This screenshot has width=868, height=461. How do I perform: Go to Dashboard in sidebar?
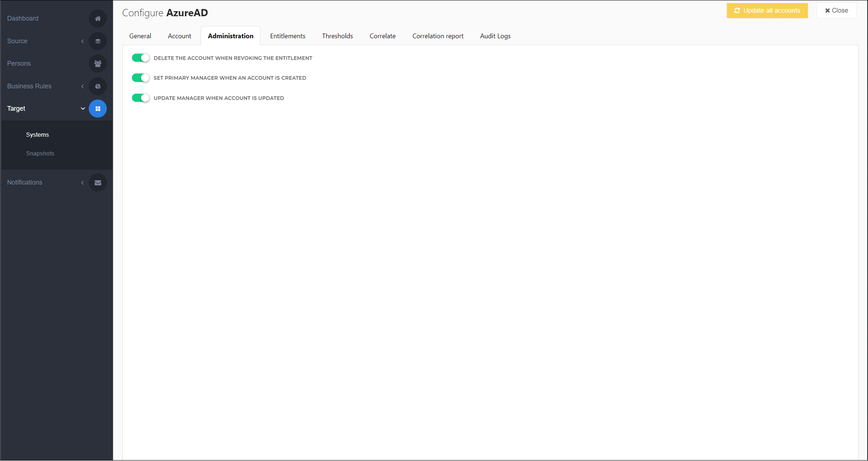[x=23, y=19]
